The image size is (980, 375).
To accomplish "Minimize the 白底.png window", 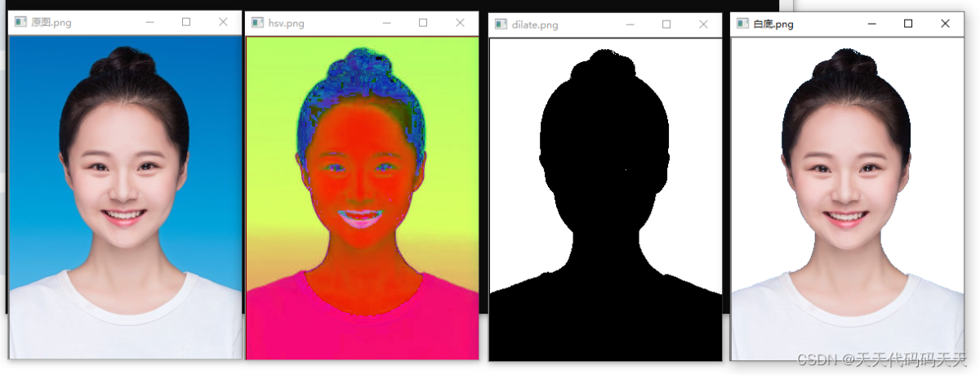I will point(871,24).
